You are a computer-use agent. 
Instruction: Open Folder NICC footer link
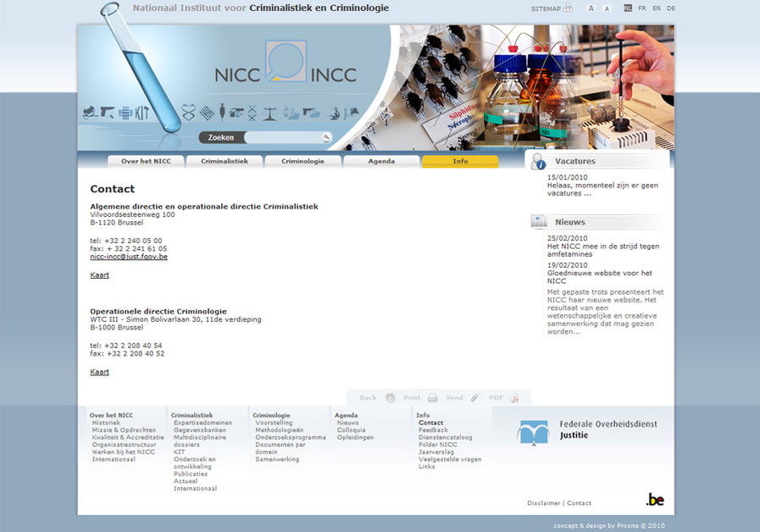point(438,445)
